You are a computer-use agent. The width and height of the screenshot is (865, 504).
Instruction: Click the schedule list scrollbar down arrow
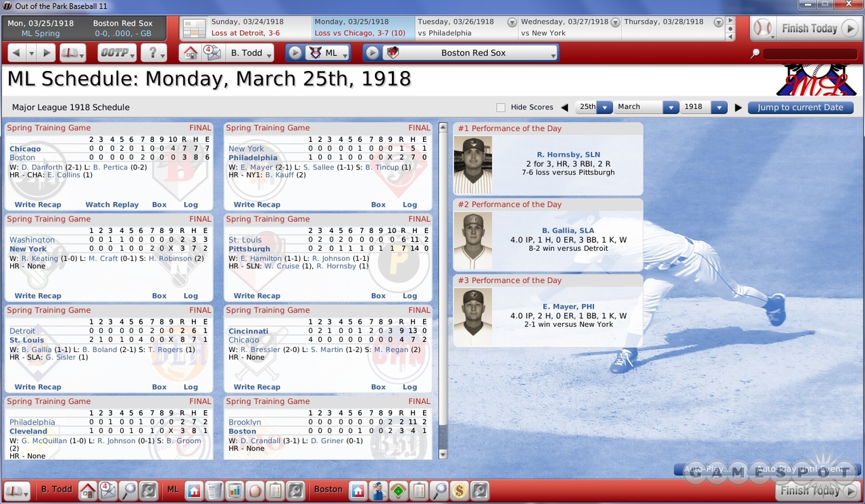(x=443, y=455)
